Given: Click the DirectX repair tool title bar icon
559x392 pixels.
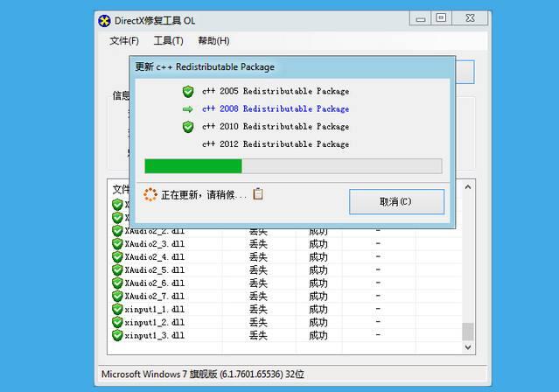Looking at the screenshot, I should 104,21.
